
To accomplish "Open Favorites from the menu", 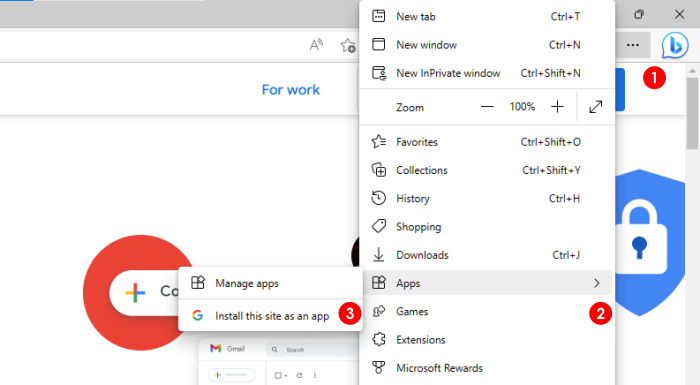I will click(x=487, y=142).
